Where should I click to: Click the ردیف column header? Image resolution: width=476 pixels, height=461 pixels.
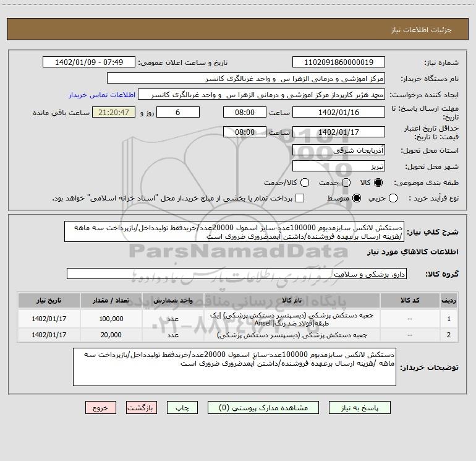[x=449, y=301]
